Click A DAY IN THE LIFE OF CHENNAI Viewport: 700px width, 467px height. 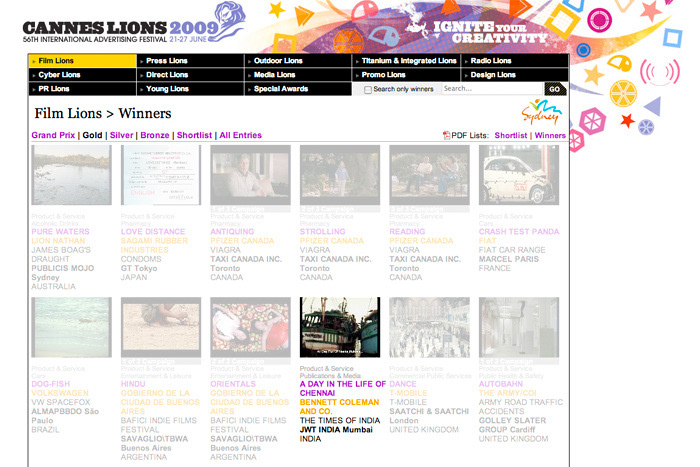pos(342,388)
